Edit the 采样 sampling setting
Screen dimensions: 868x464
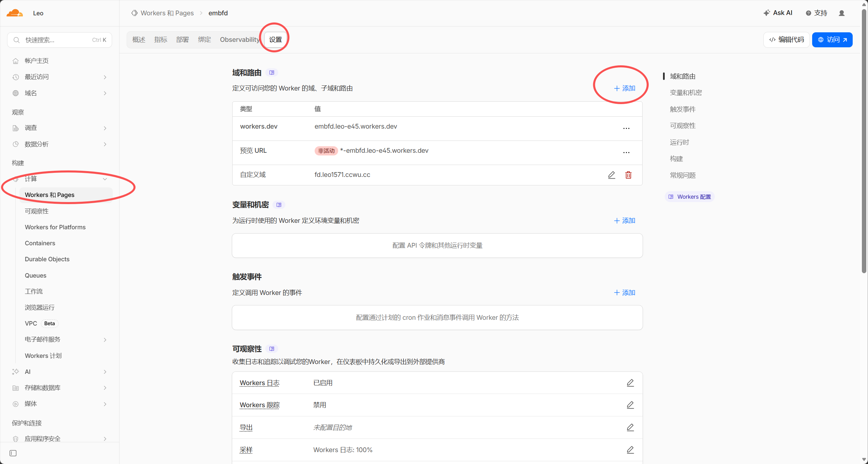coord(630,450)
